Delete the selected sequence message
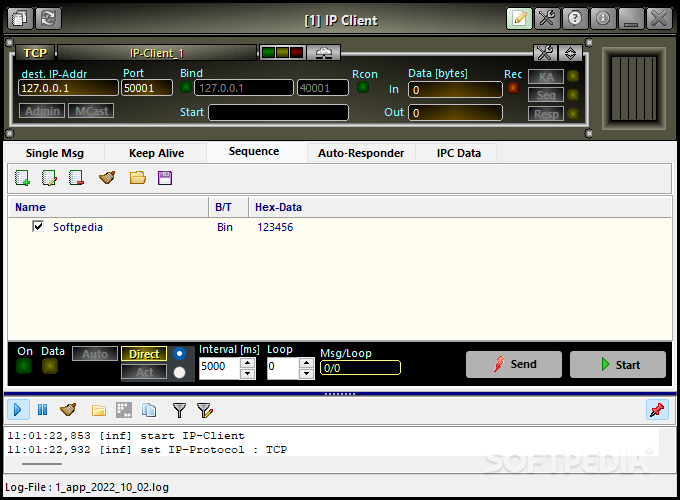This screenshot has height=500, width=680. coord(76,178)
